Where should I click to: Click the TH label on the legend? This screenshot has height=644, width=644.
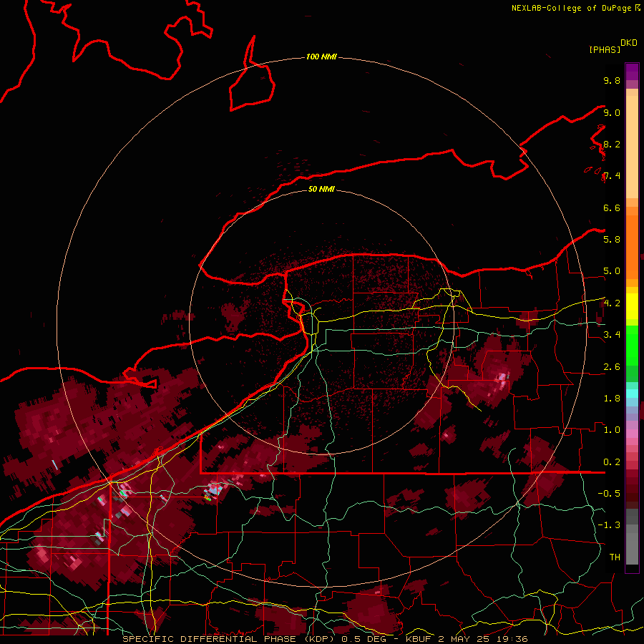[615, 557]
